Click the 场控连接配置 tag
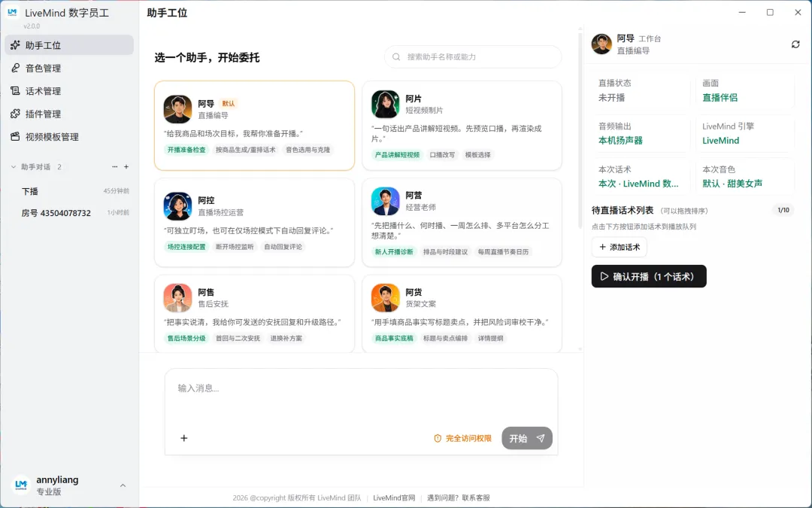 [186, 247]
